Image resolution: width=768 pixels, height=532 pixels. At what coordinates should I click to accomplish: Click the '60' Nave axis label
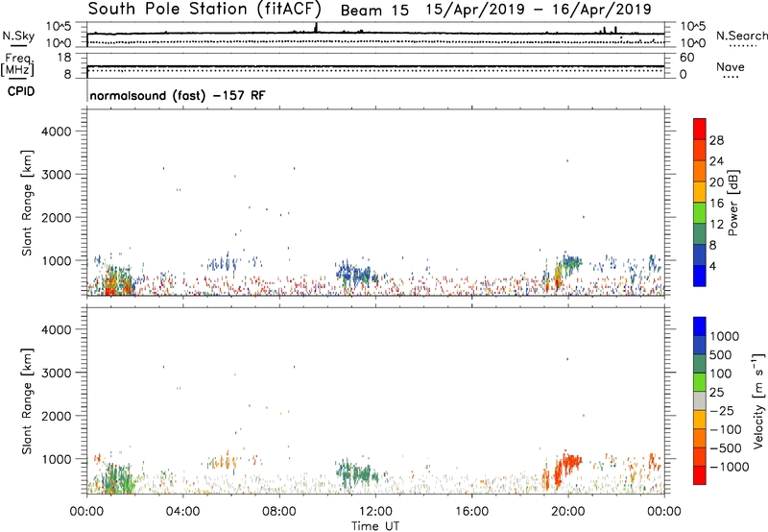(686, 58)
